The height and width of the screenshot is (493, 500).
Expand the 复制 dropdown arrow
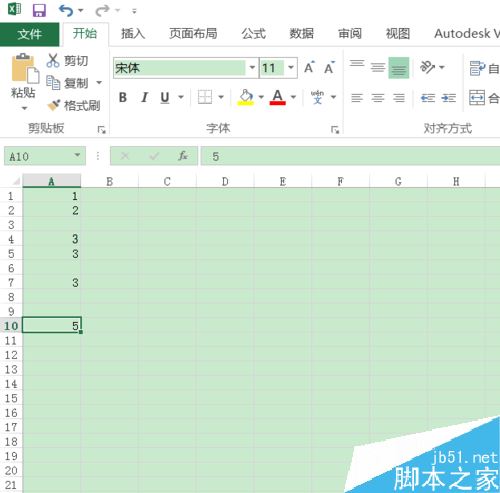pyautogui.click(x=99, y=82)
